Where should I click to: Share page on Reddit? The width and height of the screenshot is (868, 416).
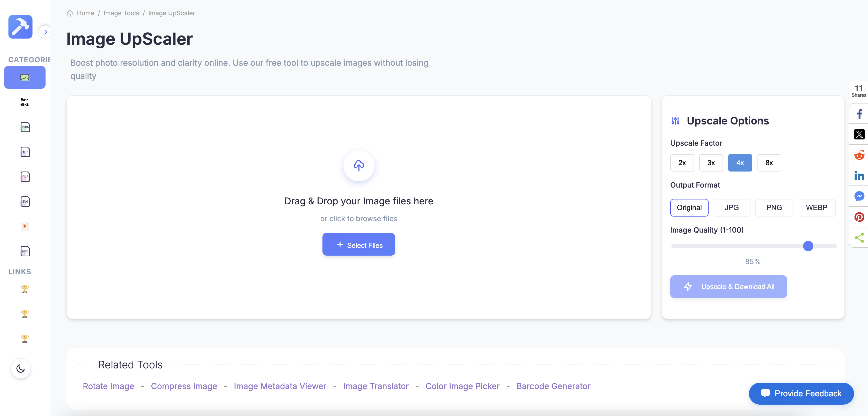[859, 155]
